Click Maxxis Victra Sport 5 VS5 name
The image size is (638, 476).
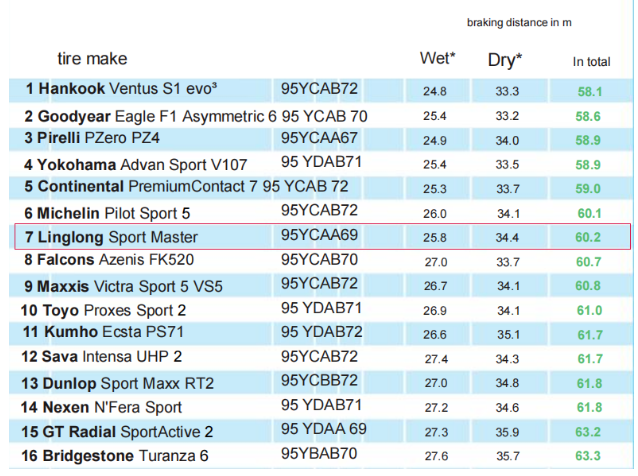[x=123, y=286]
